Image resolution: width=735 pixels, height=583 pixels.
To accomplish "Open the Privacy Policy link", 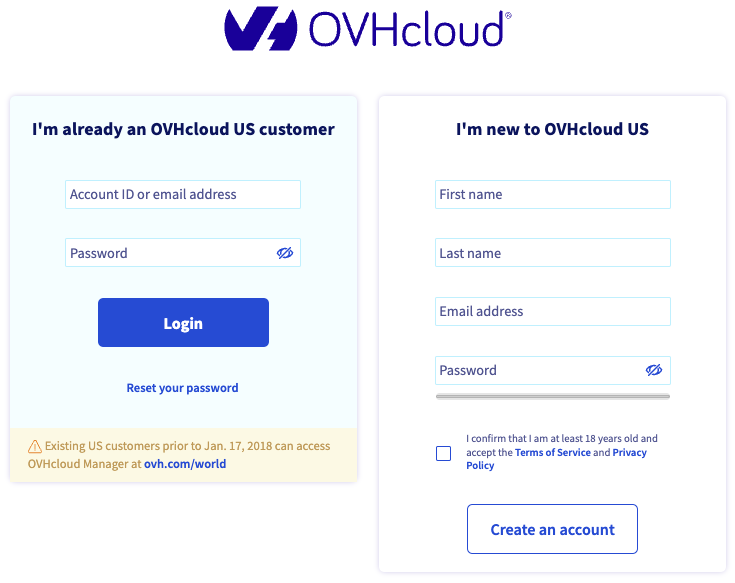I will pyautogui.click(x=556, y=459).
